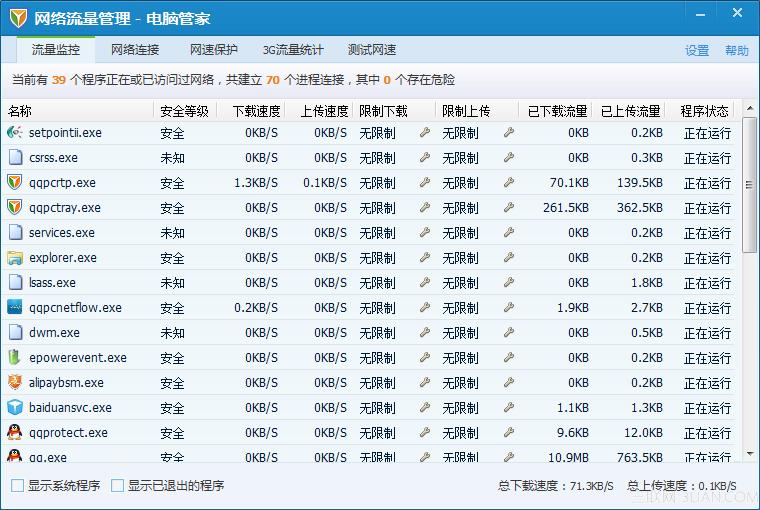
Task: Click the alipaybsm.exe icon
Action: pyautogui.click(x=15, y=382)
